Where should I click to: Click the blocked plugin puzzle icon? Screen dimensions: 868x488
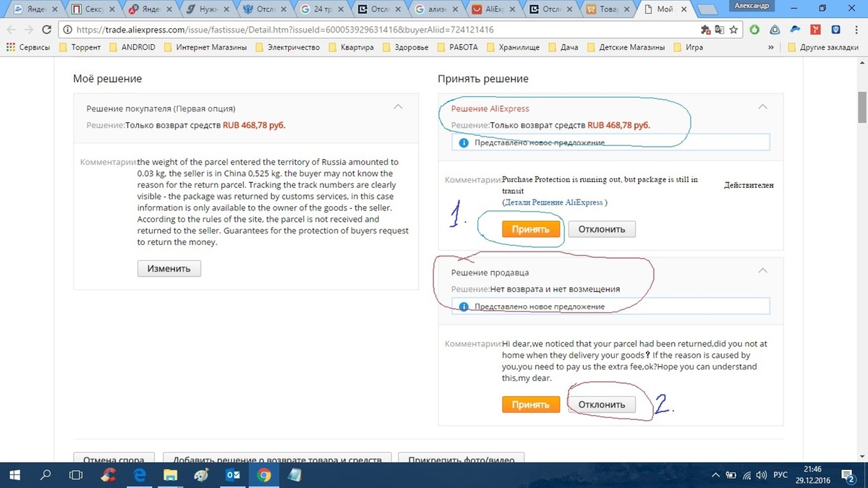(x=706, y=30)
